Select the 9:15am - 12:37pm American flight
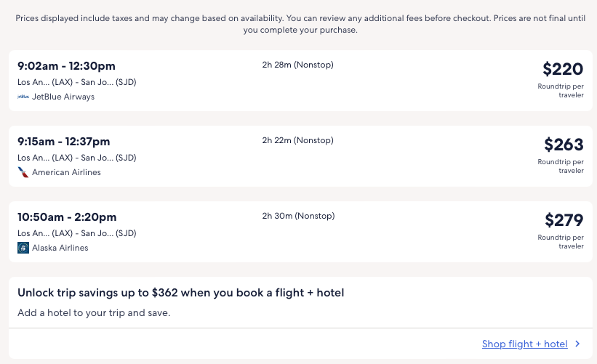The image size is (597, 364). point(64,142)
